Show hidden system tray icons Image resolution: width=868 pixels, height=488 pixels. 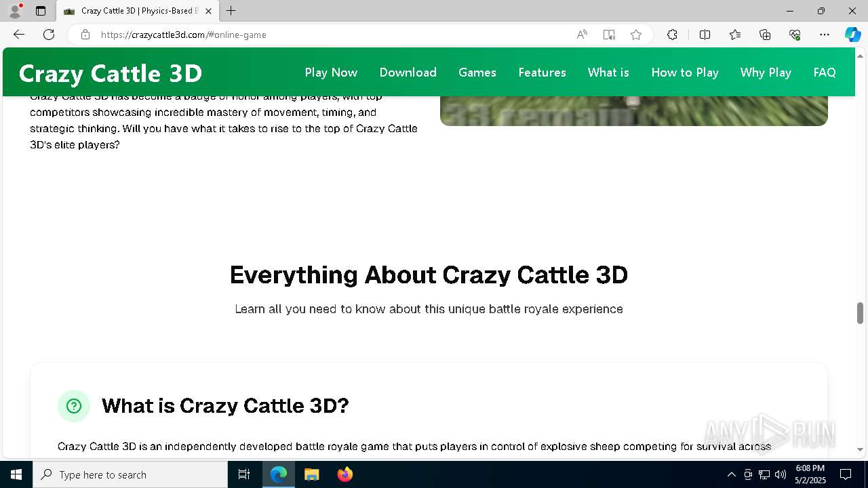[731, 474]
